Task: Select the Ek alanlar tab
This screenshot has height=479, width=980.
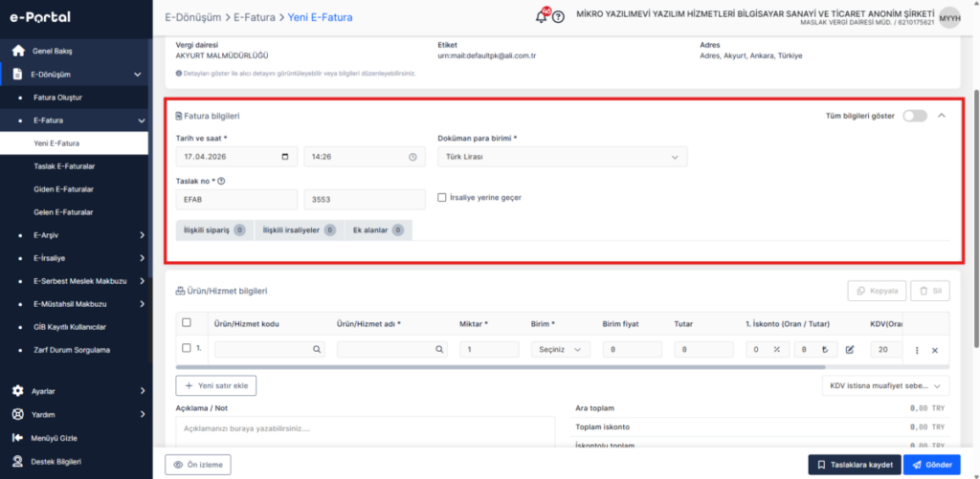Action: tap(379, 229)
